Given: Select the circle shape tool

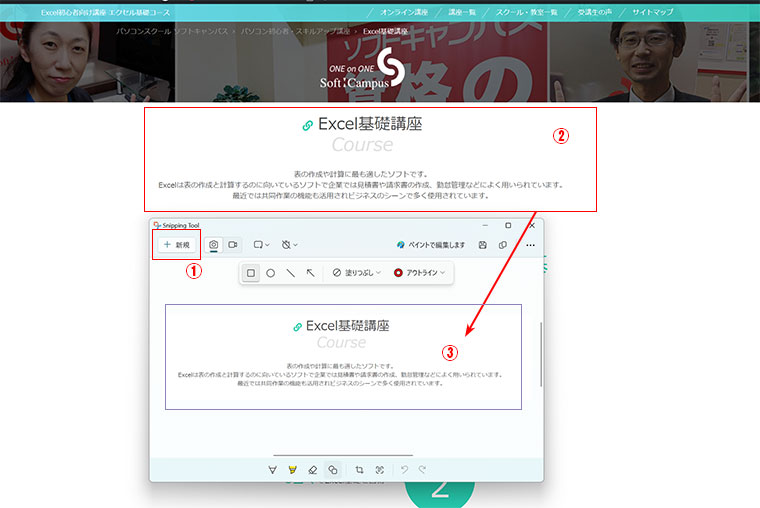Looking at the screenshot, I should [x=270, y=273].
